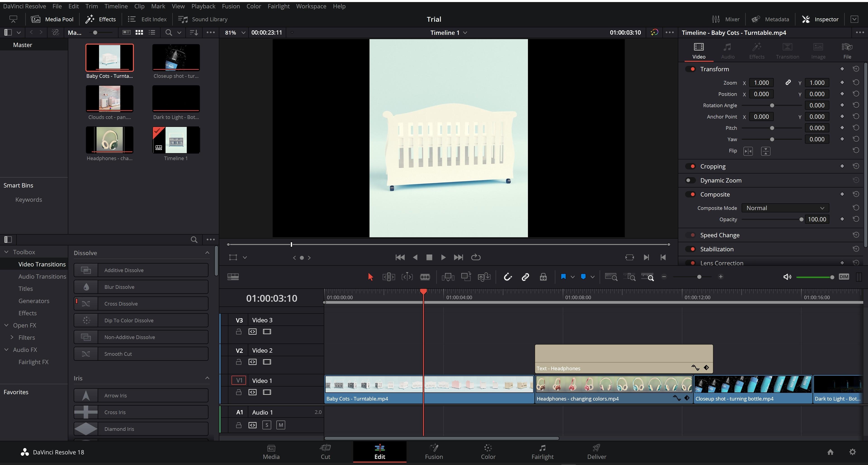Open the Fusion menu

[231, 6]
